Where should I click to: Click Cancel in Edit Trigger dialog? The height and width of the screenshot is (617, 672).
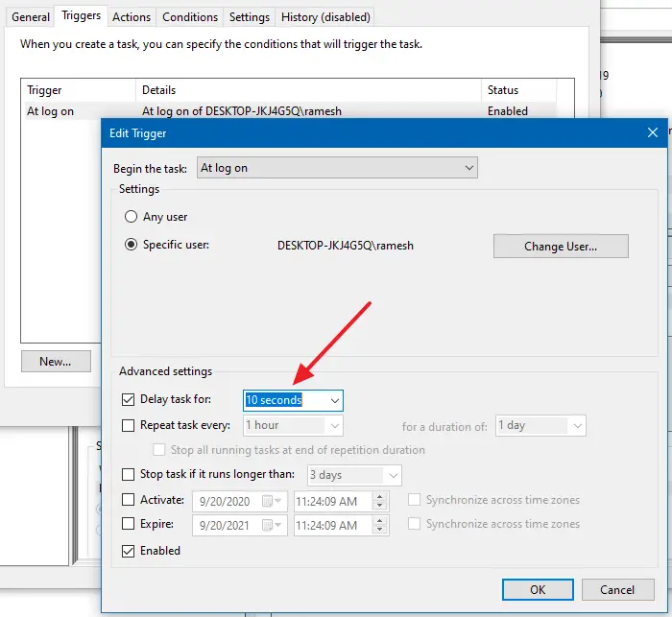pyautogui.click(x=617, y=589)
